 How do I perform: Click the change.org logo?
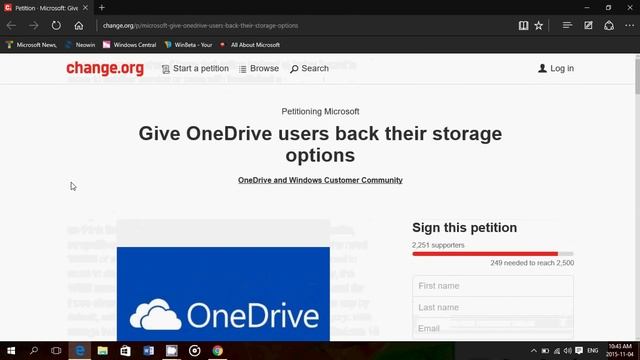tap(105, 68)
